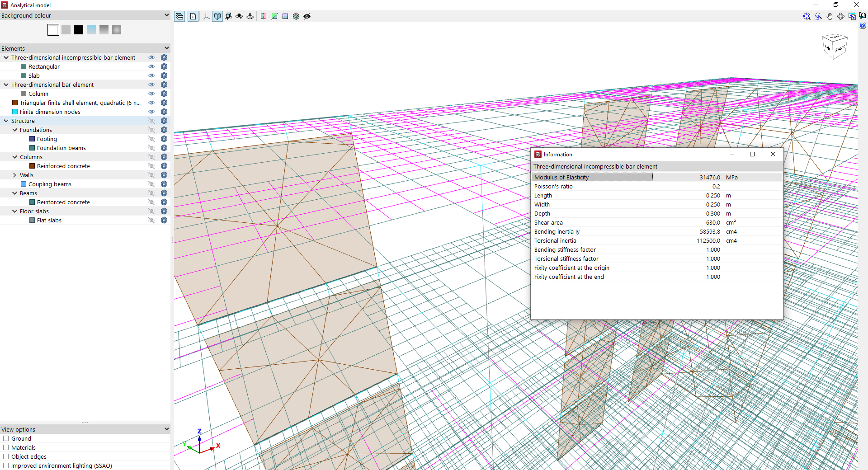The height and width of the screenshot is (470, 868).
Task: Collapse the Background colour panel
Action: point(166,15)
